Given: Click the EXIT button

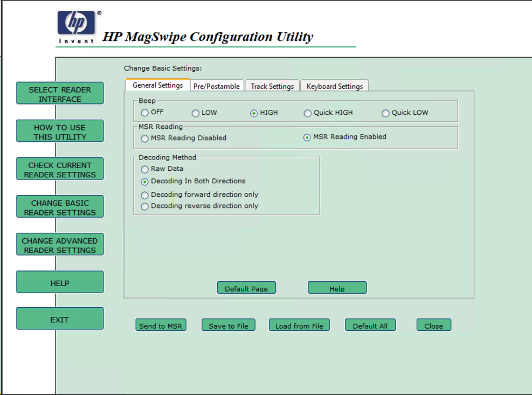Looking at the screenshot, I should coord(60,318).
